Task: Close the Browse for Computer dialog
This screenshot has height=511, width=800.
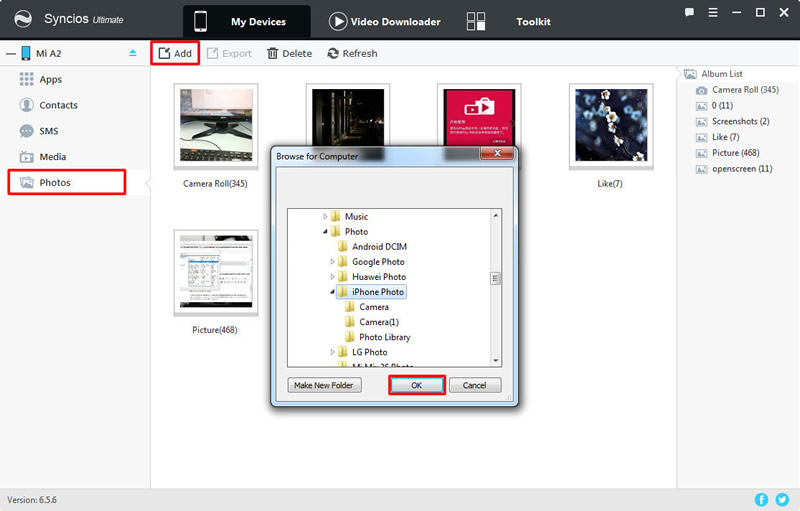Action: point(497,153)
